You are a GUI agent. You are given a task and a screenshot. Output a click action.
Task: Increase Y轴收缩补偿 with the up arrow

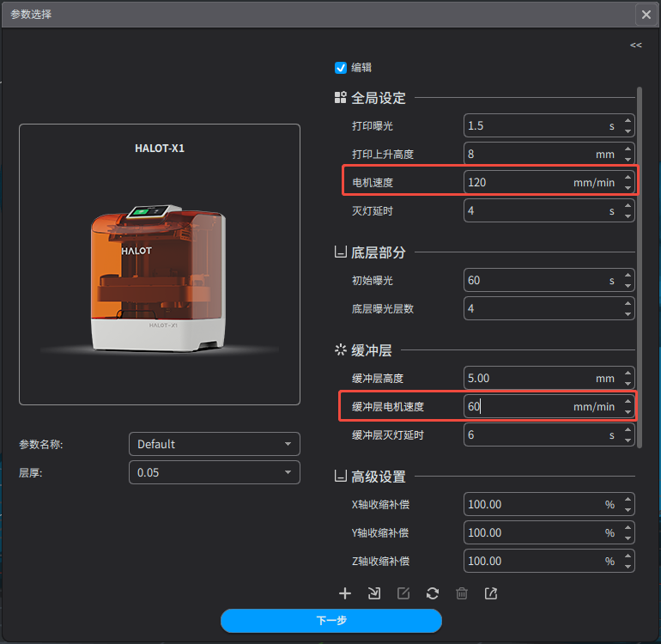click(628, 527)
